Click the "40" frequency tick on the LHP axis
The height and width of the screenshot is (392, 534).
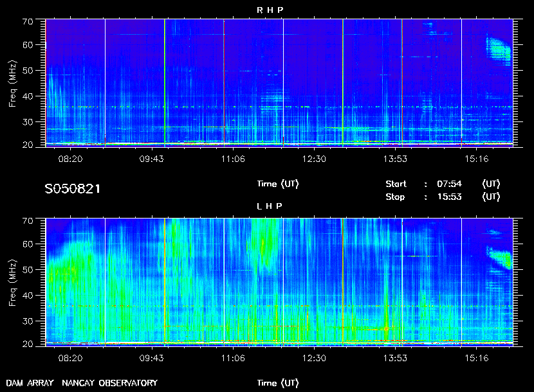[x=28, y=296]
